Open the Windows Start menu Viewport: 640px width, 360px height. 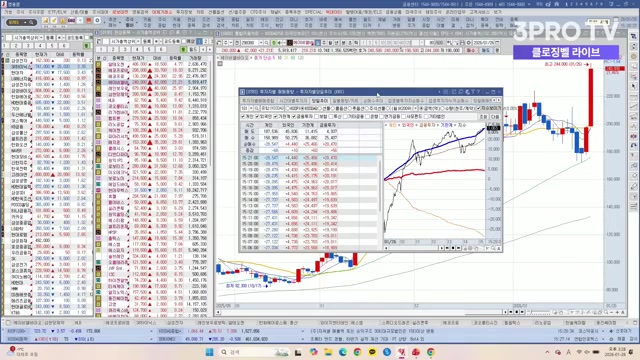point(209,352)
